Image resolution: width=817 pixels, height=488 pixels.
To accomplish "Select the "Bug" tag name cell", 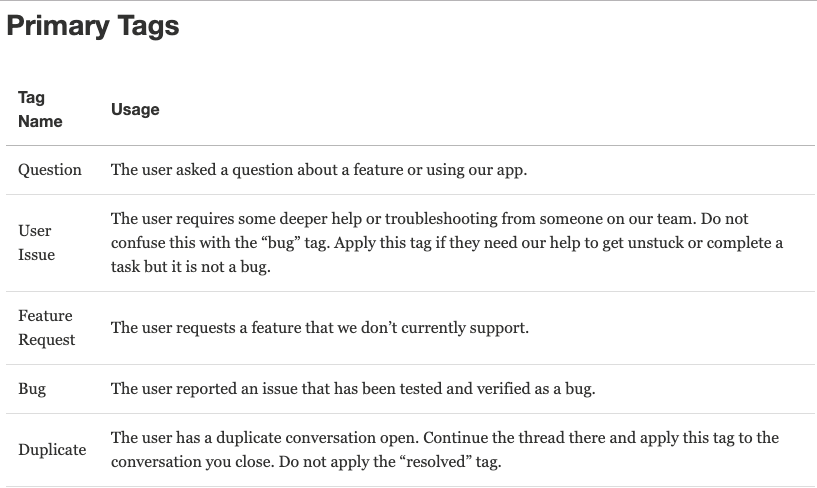I will point(32,388).
